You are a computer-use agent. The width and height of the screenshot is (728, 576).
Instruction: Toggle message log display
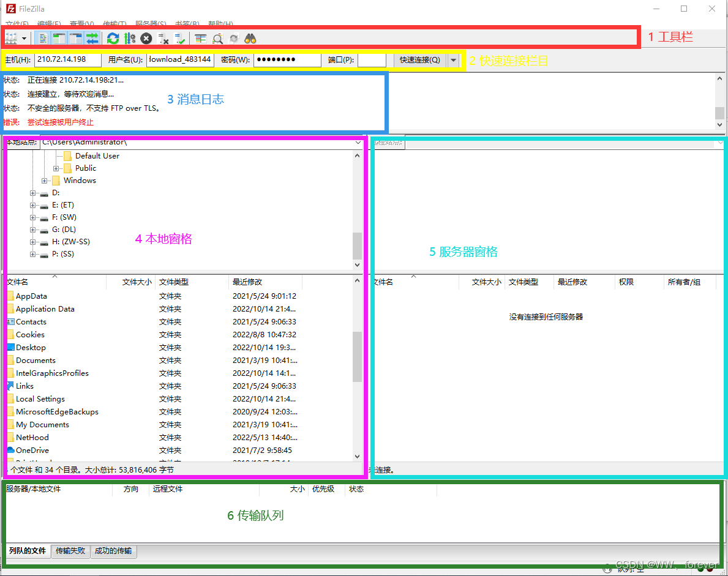pyautogui.click(x=43, y=38)
